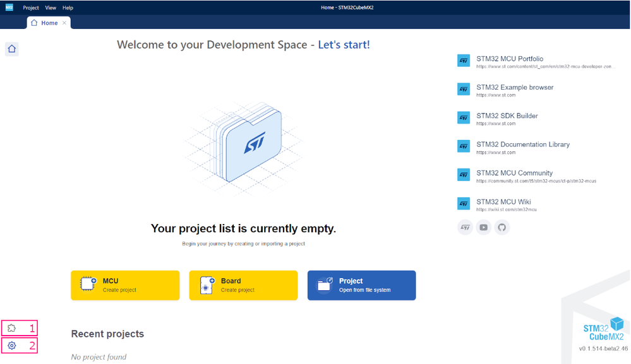
Task: Open STM32 SDK Builder link
Action: [x=507, y=115]
